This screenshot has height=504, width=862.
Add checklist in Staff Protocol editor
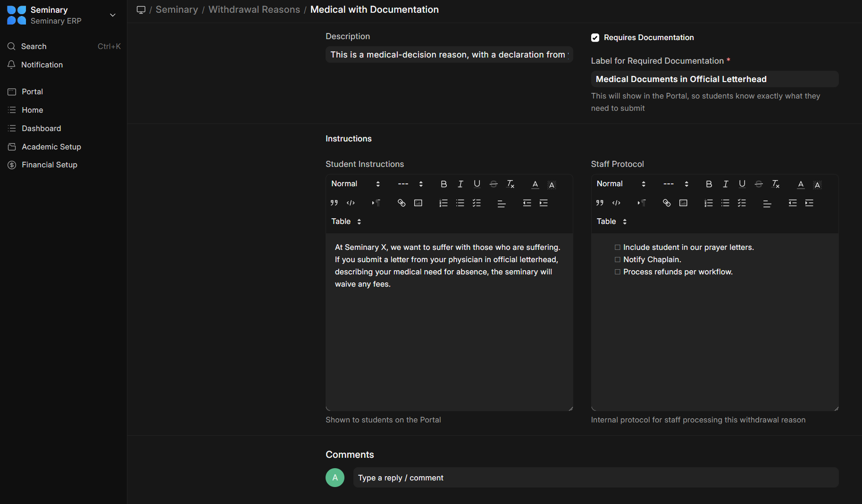point(742,203)
